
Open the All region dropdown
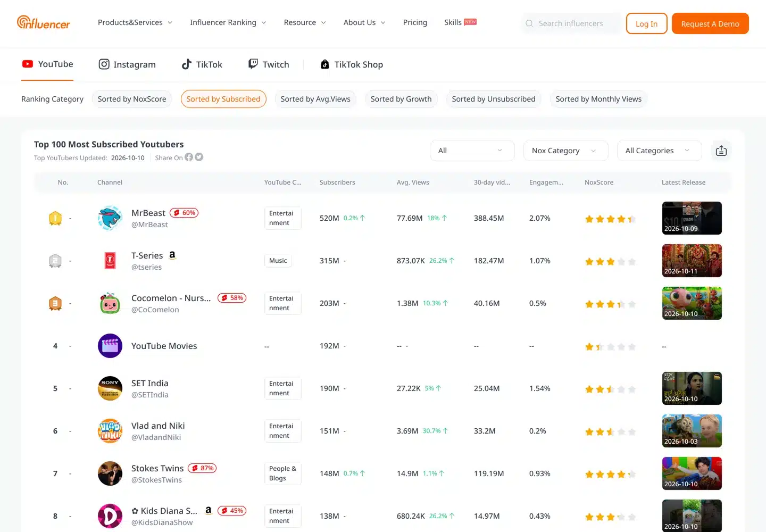click(472, 151)
